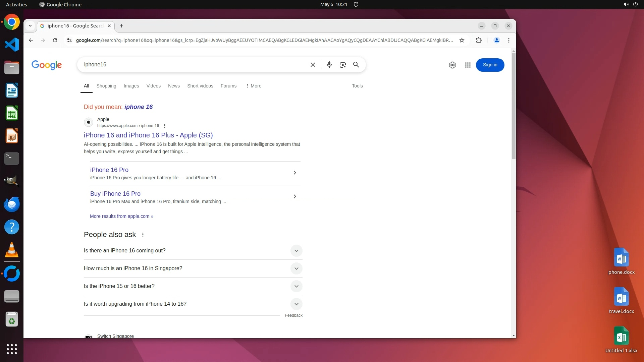Switch to the Images results tab

click(131, 86)
